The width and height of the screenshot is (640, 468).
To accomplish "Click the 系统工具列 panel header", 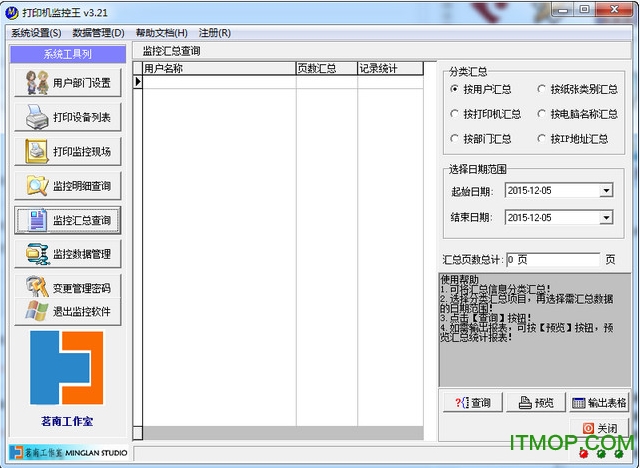I will (68, 54).
